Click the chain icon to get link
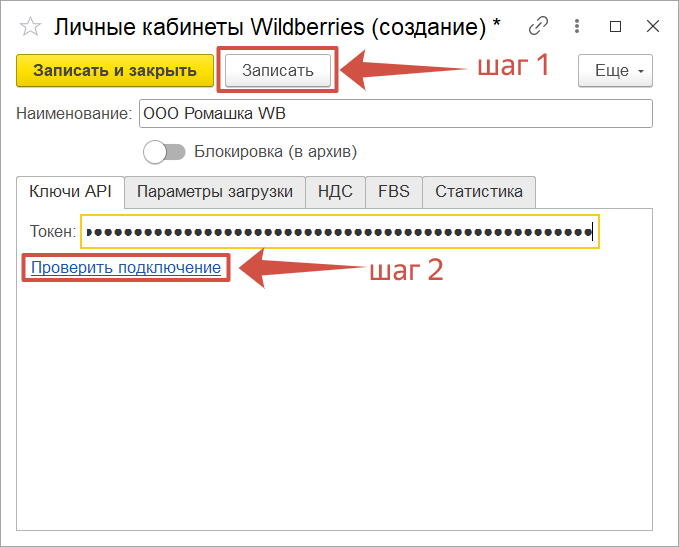This screenshot has height=547, width=679. 539,26
